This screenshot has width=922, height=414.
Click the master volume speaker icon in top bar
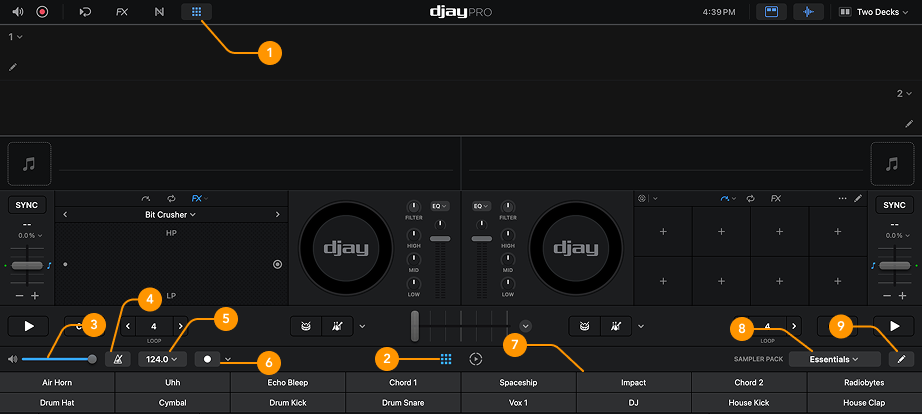18,12
